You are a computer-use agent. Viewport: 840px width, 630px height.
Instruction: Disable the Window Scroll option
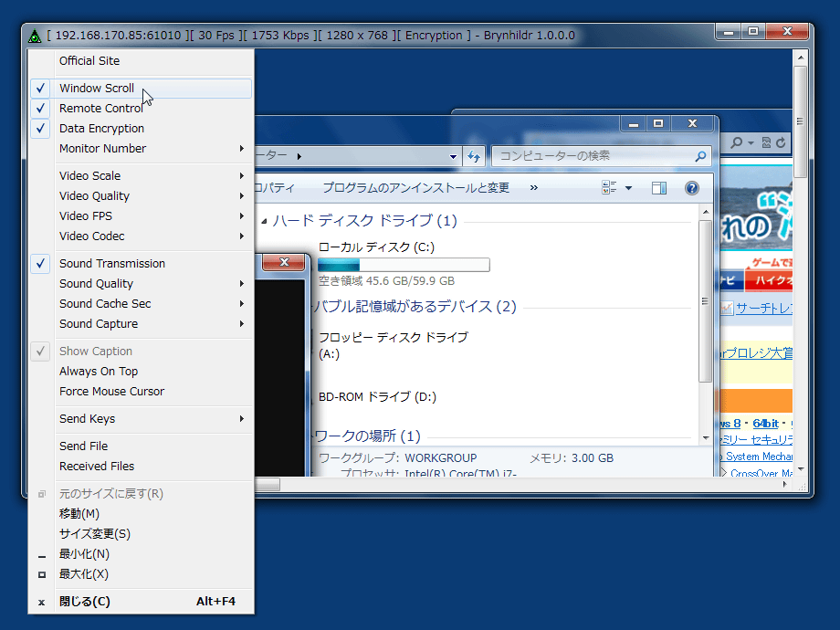pos(97,89)
